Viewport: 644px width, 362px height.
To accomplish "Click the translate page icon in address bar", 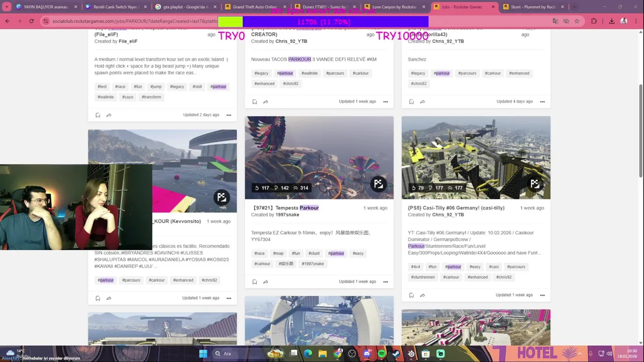I will click(x=555, y=21).
